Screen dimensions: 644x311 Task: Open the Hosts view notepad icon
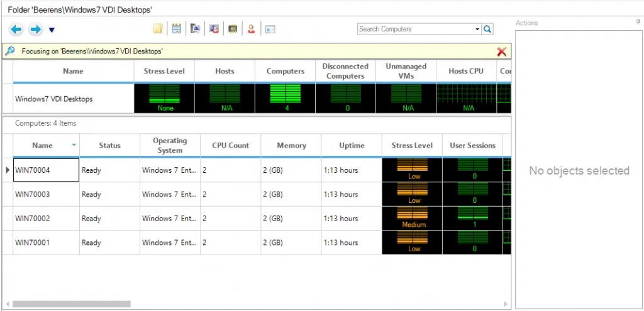tap(177, 29)
